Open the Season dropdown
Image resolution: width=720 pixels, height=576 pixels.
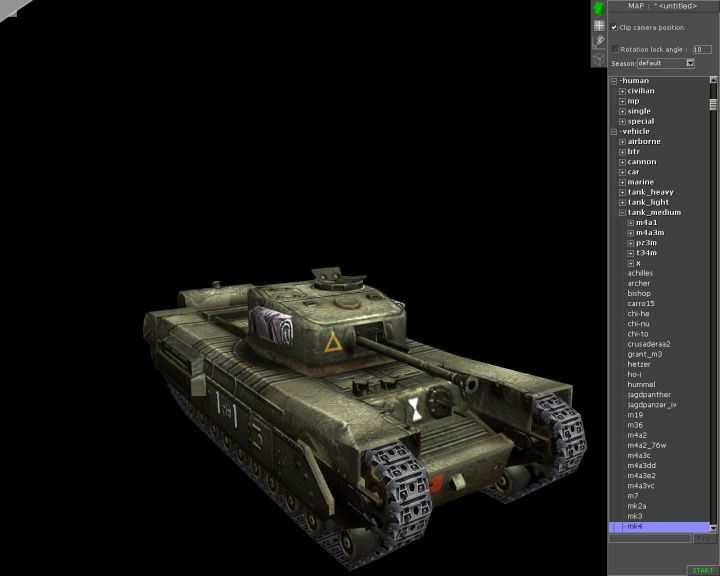[690, 63]
